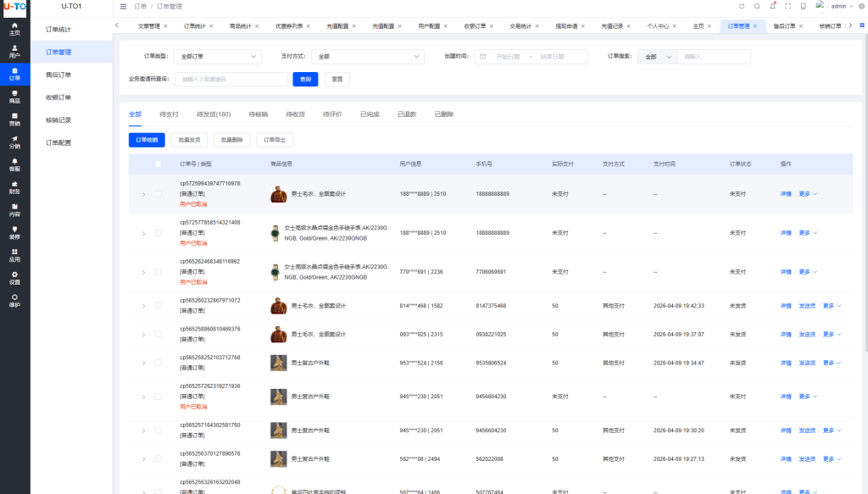Toggle fullscreen with the top bar icon
The width and height of the screenshot is (868, 494).
pos(787,7)
